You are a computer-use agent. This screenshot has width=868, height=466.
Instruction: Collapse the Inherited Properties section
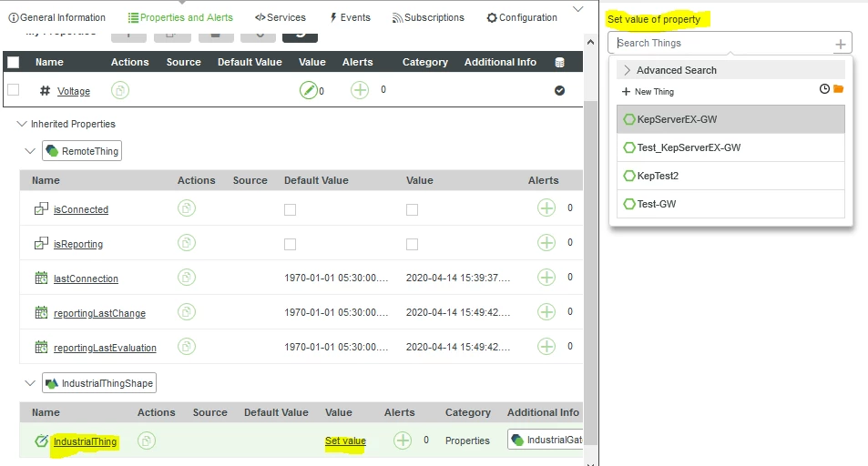click(22, 124)
